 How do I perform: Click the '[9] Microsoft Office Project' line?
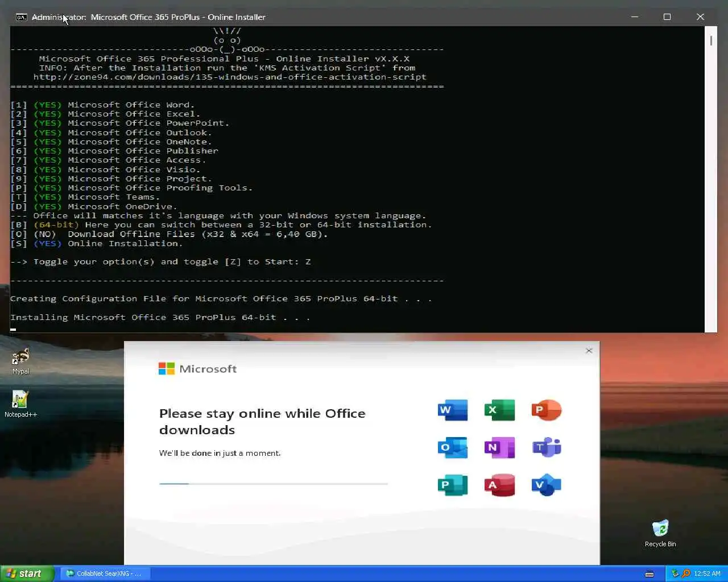111,179
